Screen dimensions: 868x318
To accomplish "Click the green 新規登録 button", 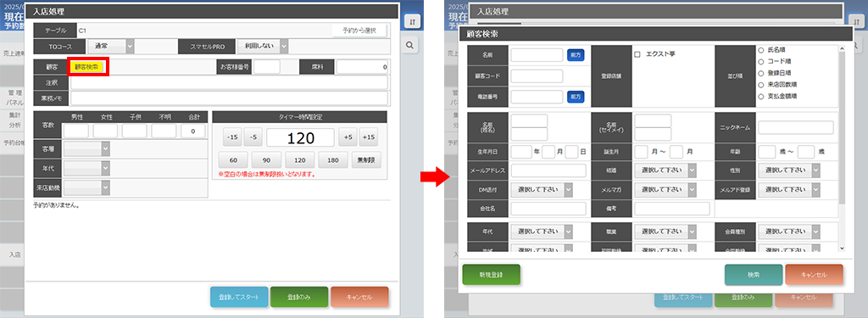I will point(492,275).
